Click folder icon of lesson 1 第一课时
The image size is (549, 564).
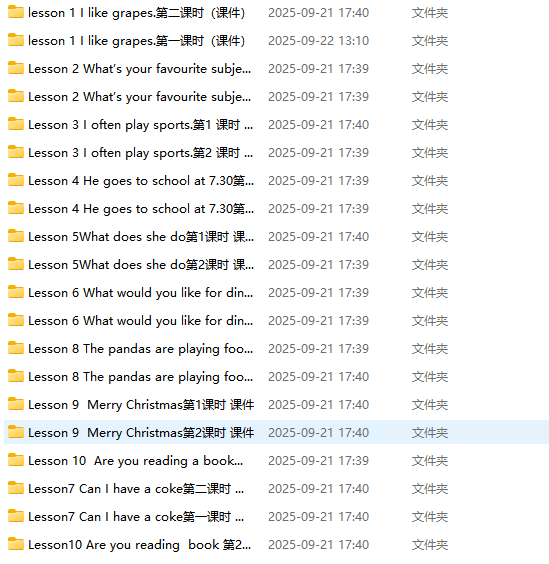[16, 40]
